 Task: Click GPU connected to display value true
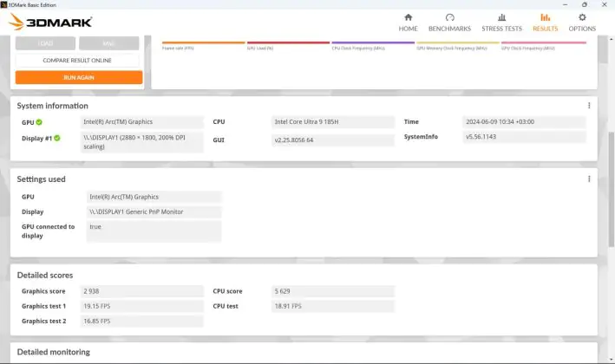click(154, 231)
